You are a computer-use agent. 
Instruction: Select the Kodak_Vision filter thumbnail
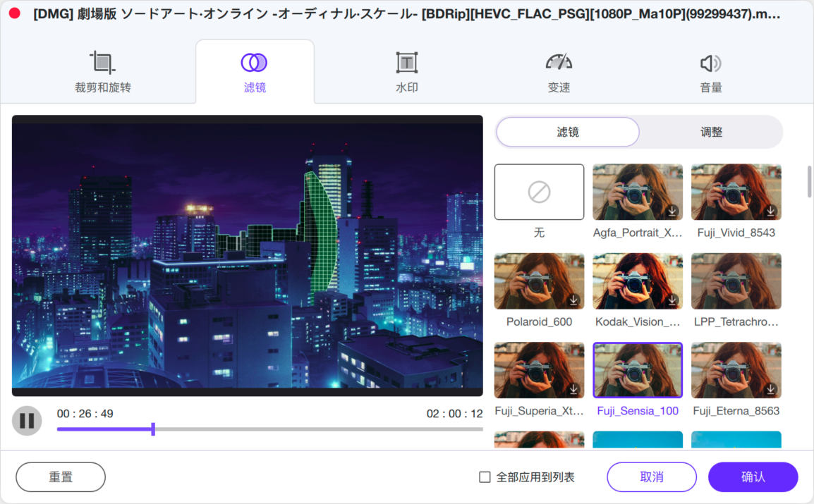click(x=638, y=281)
